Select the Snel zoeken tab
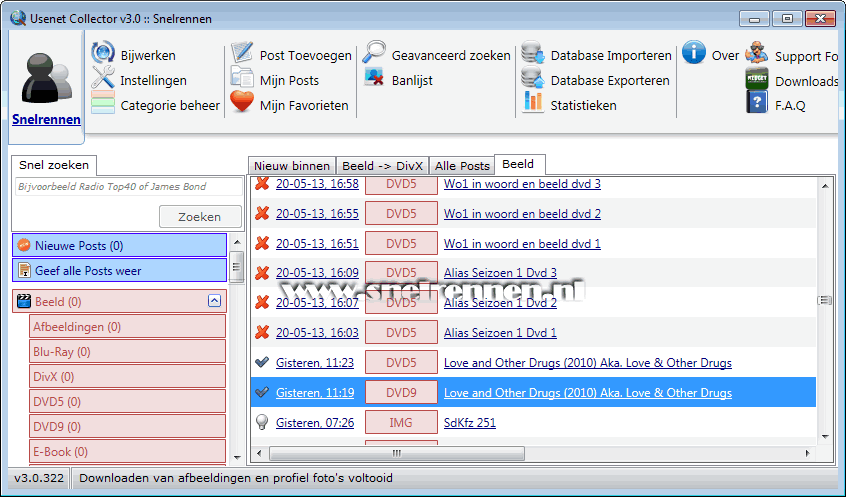Screen dimensions: 846x497 pos(54,165)
